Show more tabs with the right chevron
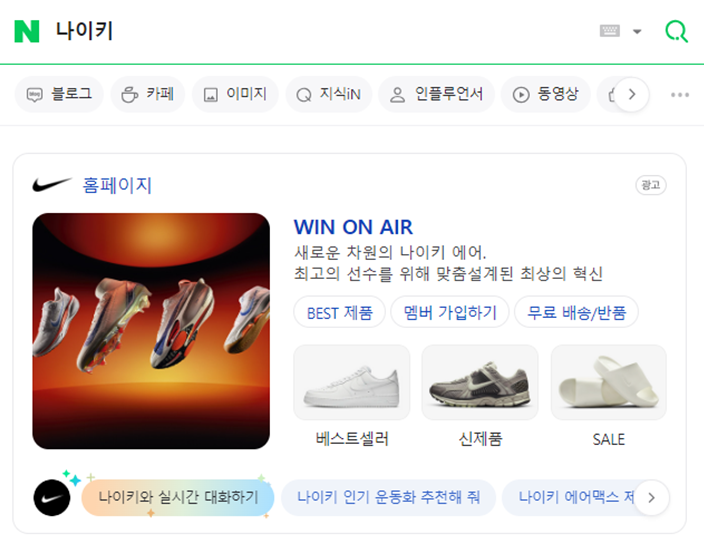Viewport: 704px width, 540px height. coord(632,94)
